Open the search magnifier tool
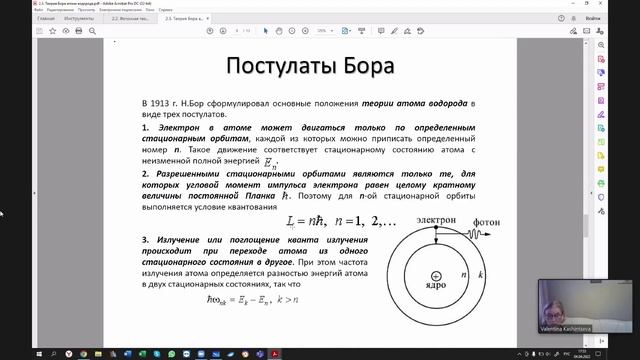640x360 pixels. tap(92, 31)
